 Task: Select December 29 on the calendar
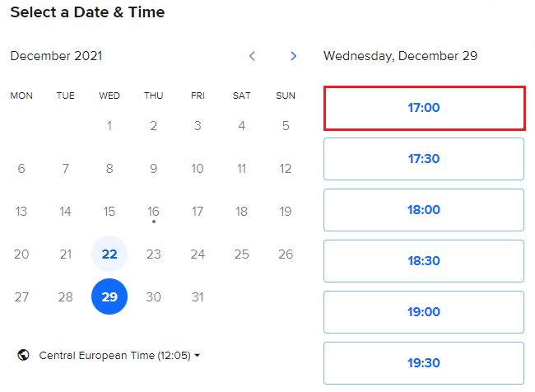click(109, 296)
